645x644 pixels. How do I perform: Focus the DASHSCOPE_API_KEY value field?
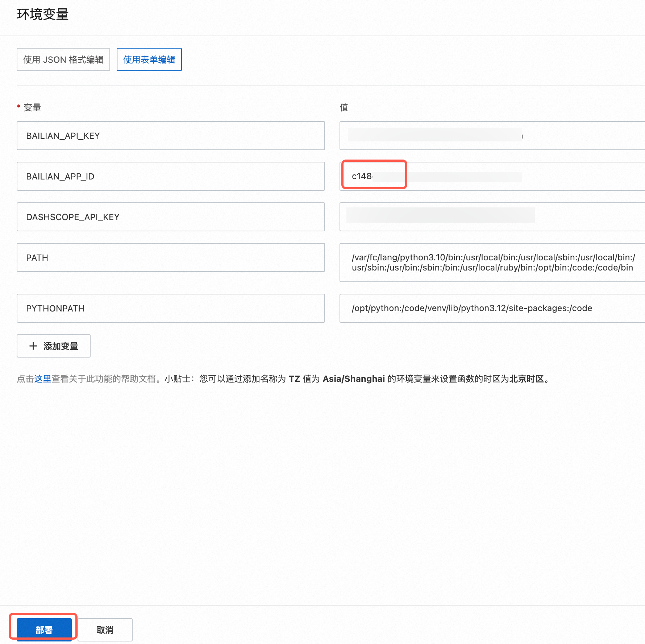coord(492,217)
